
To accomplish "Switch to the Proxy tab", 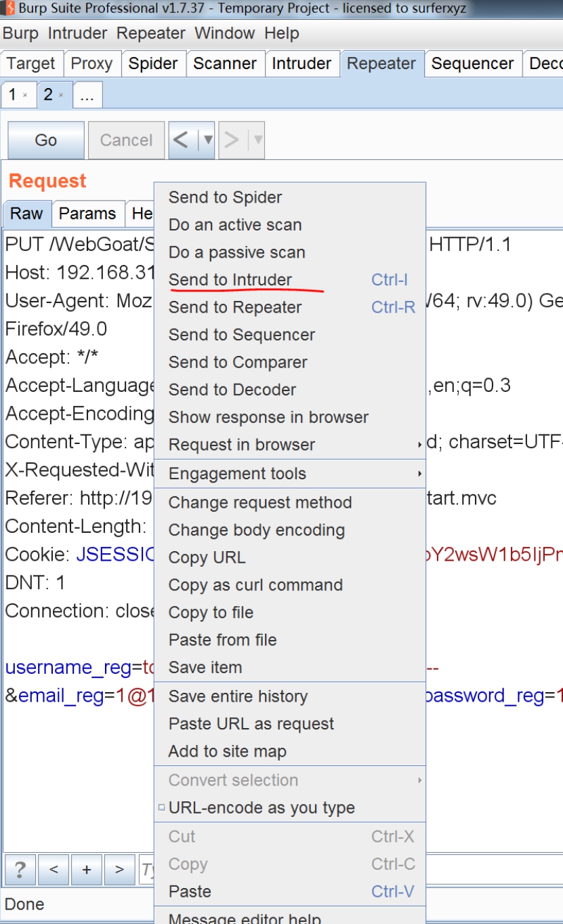I will (x=91, y=64).
